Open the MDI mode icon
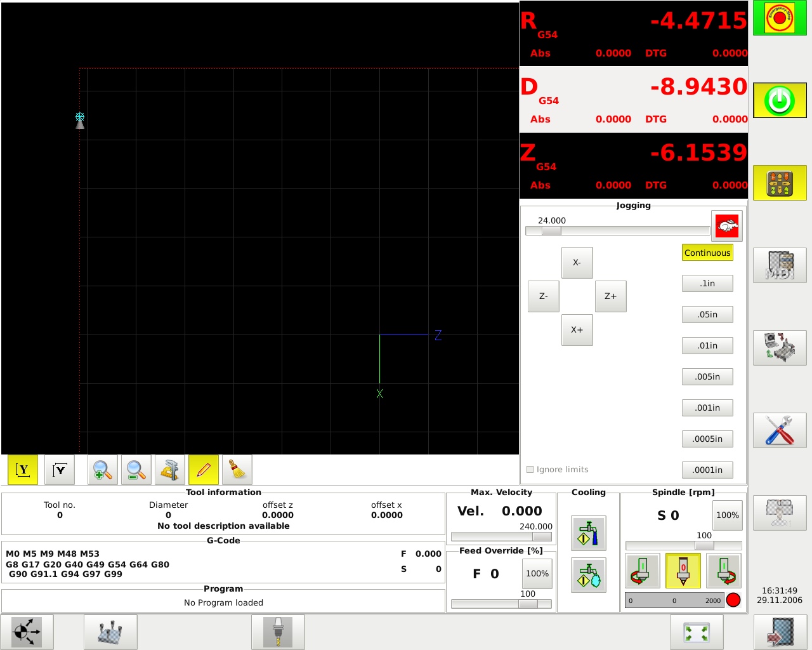The image size is (812, 650). (780, 265)
